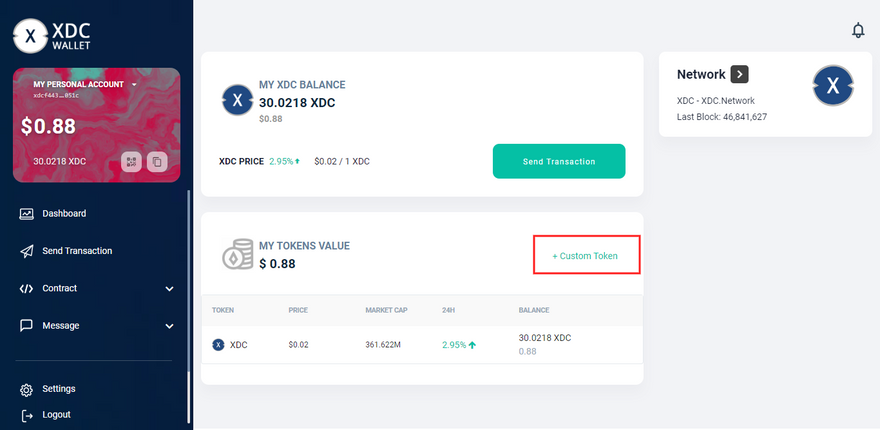Open My Personal Account dropdown
The height and width of the screenshot is (430, 880).
click(x=134, y=85)
